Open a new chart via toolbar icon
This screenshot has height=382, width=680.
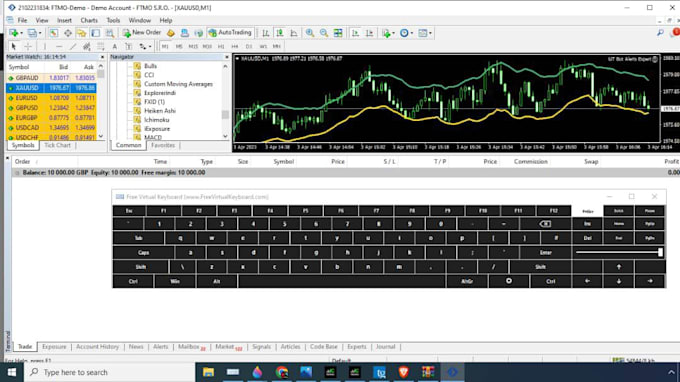pyautogui.click(x=14, y=33)
